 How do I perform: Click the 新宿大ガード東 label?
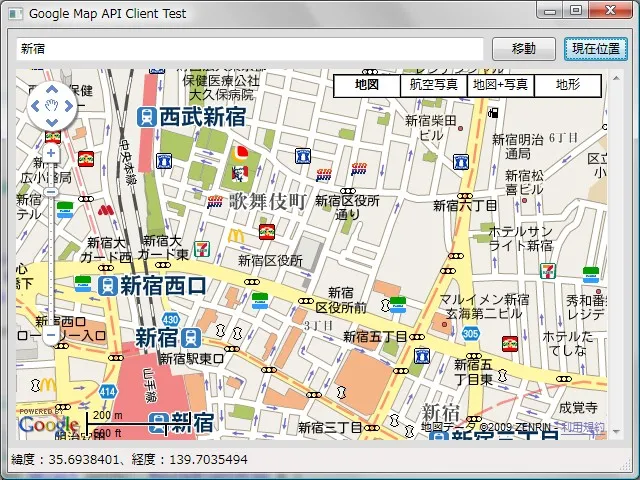click(163, 248)
